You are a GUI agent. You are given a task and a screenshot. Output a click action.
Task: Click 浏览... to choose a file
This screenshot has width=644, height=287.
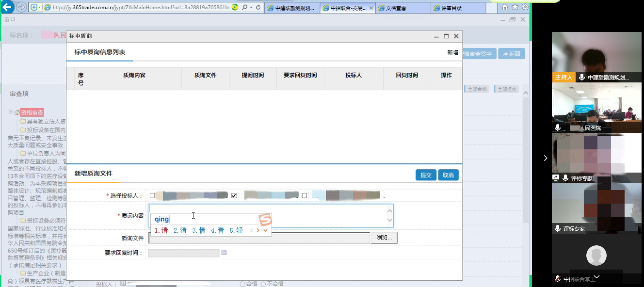click(x=384, y=238)
